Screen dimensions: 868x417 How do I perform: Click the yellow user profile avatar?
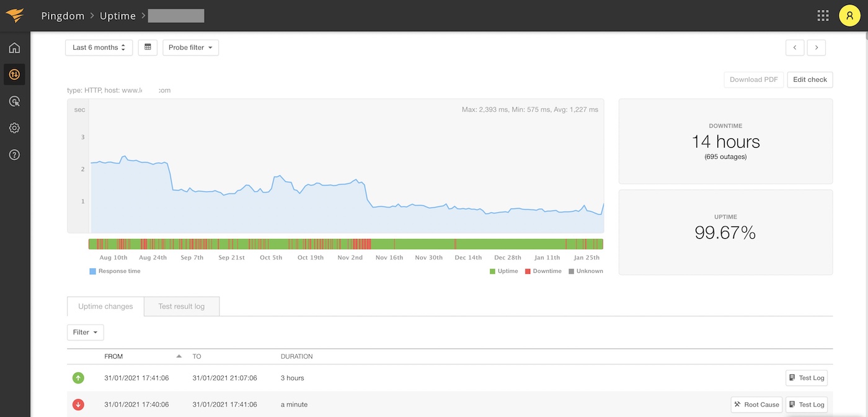coord(849,16)
